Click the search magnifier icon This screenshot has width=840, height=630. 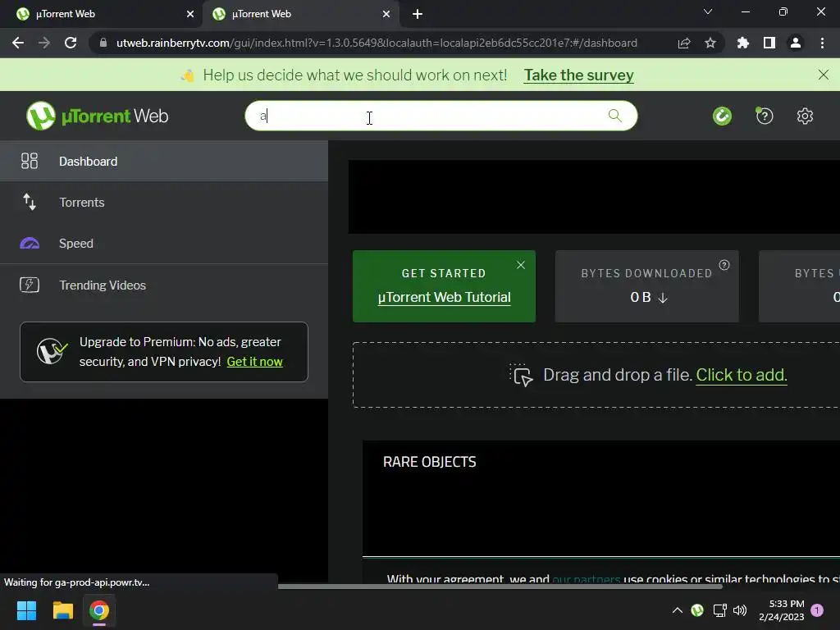615,116
